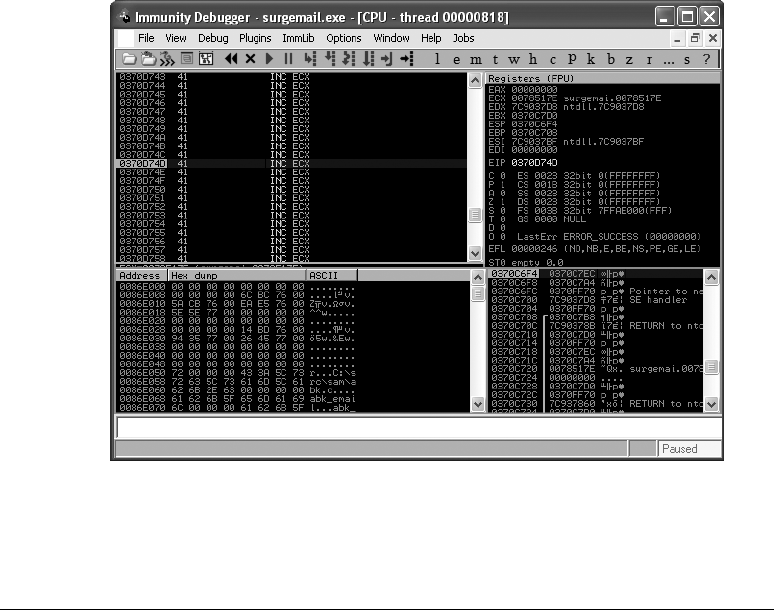Show breakpoints with b button

pos(611,59)
